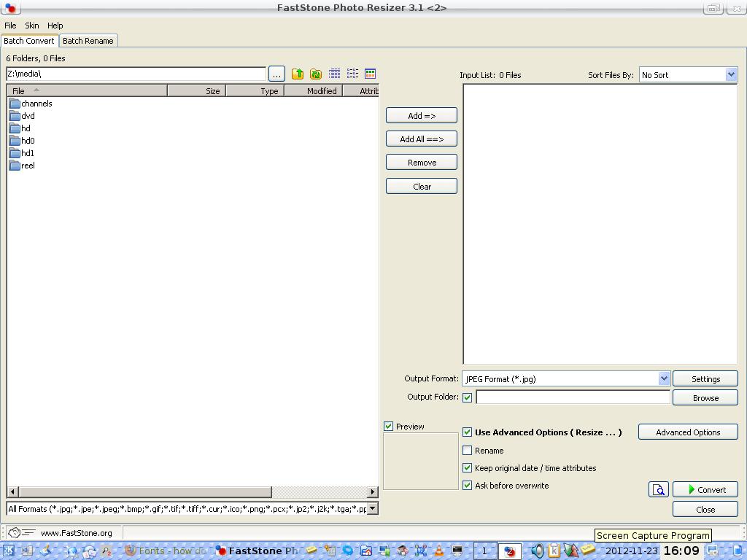
Task: Sort by the Modified column header
Action: click(x=314, y=91)
